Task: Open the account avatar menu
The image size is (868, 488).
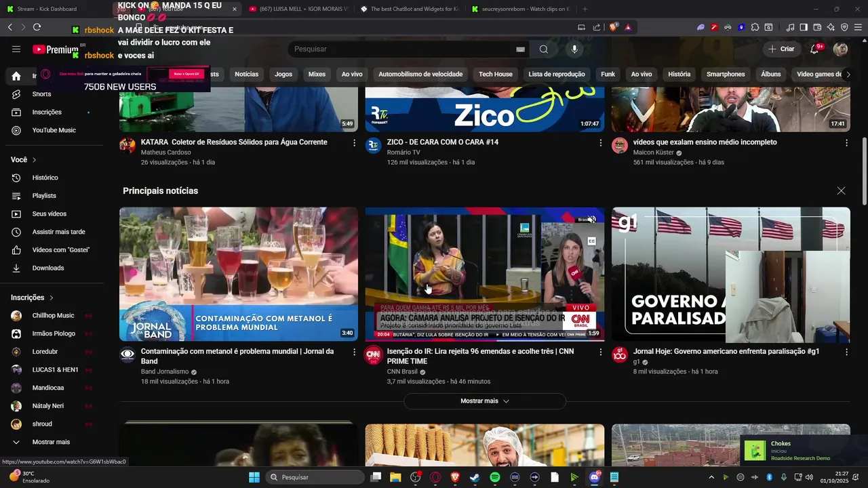Action: 840,49
